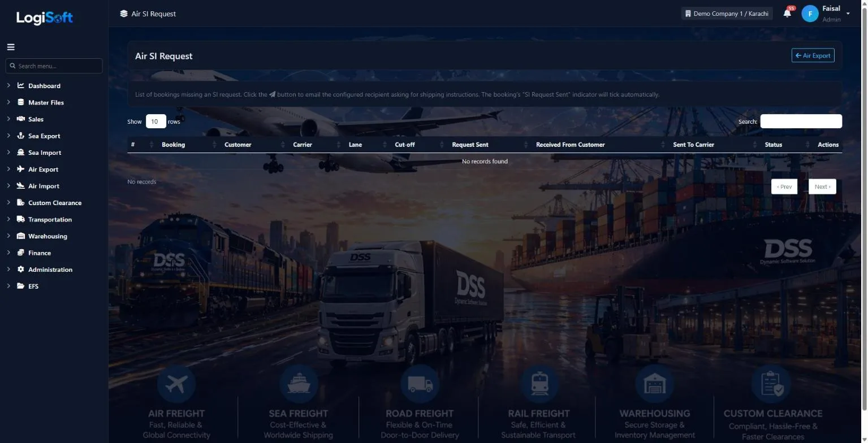Click the Air Export plane icon
868x443 pixels.
pyautogui.click(x=21, y=169)
